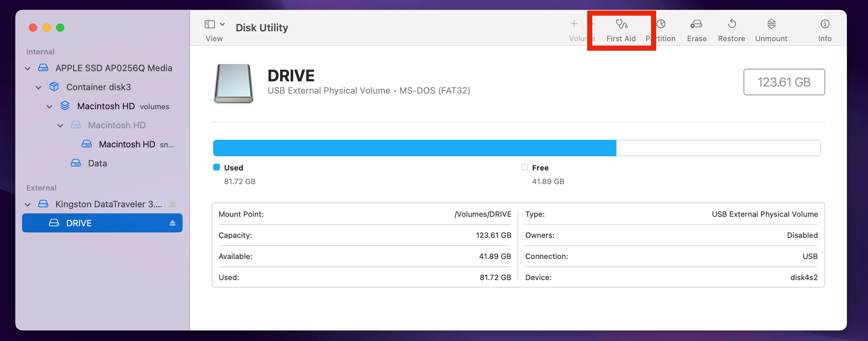Click the Container disk3 cube icon

pos(54,87)
